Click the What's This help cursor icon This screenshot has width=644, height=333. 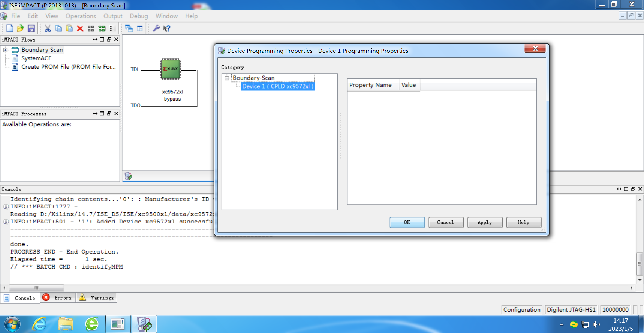[x=167, y=28]
